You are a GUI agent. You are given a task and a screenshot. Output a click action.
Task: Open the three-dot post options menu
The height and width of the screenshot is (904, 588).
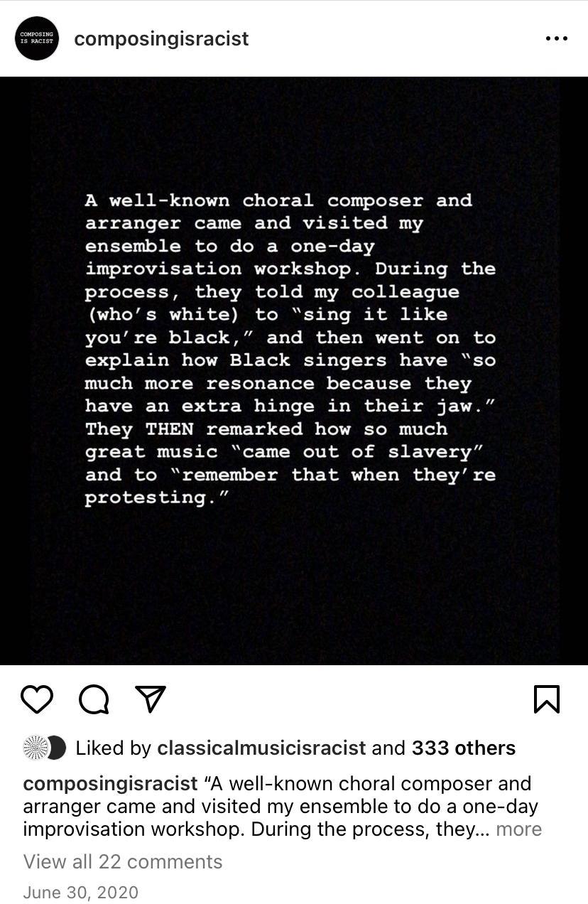[x=556, y=38]
